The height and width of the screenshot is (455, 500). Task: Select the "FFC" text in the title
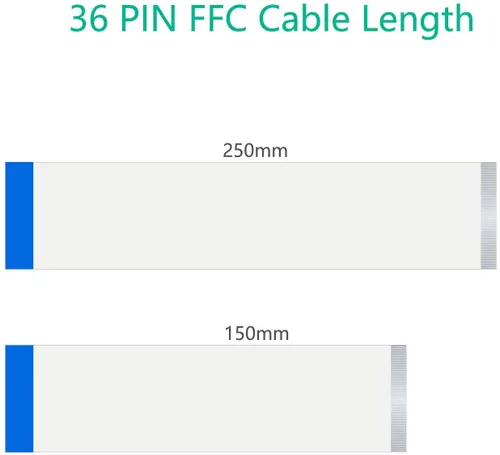tap(218, 19)
